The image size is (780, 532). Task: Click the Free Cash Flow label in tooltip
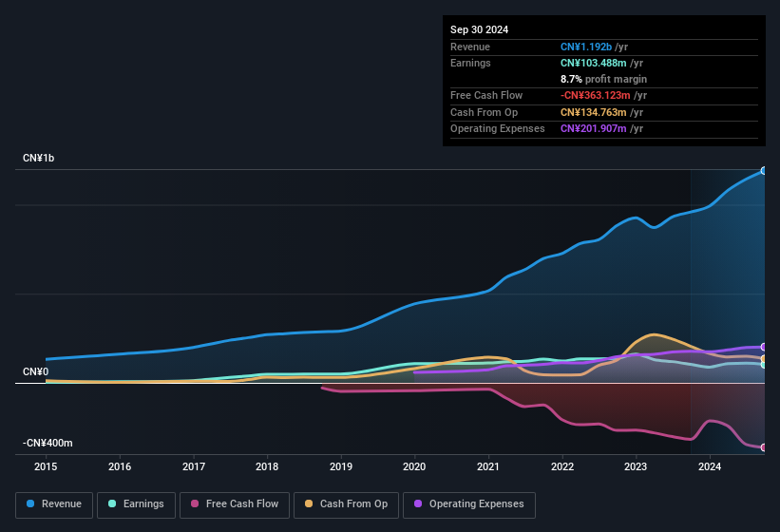click(486, 95)
